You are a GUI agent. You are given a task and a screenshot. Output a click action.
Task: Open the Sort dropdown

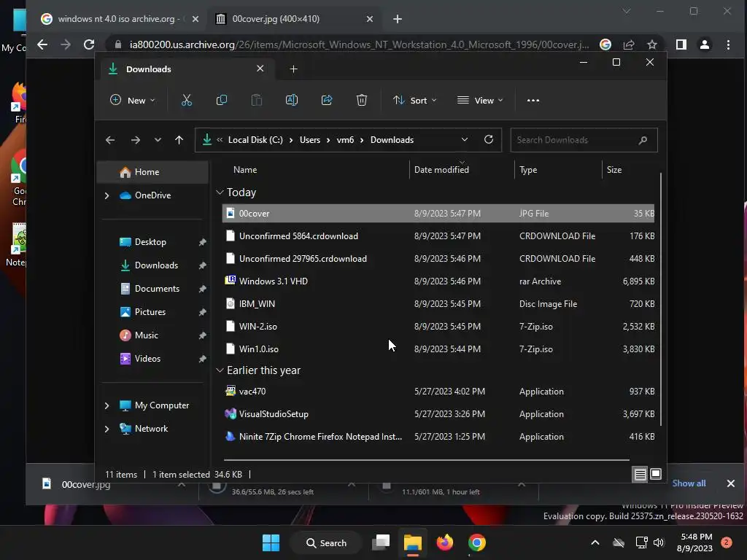point(414,101)
